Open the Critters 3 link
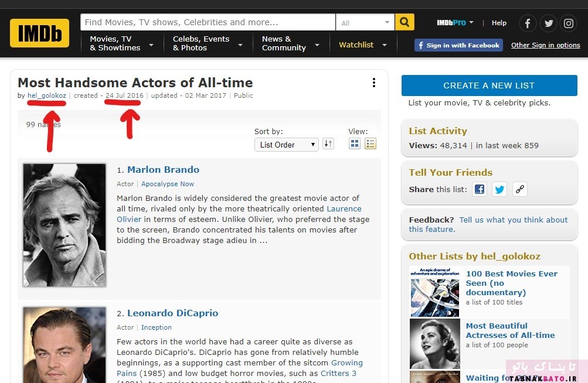 [338, 373]
